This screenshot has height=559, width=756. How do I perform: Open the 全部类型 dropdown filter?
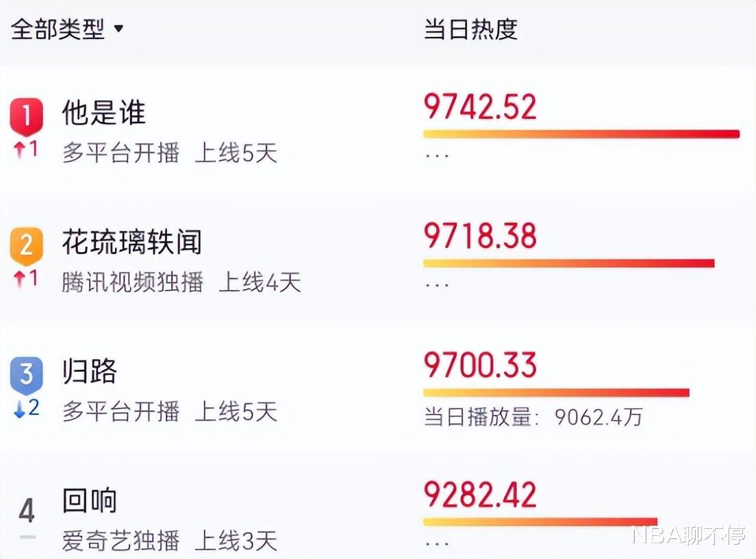click(67, 29)
